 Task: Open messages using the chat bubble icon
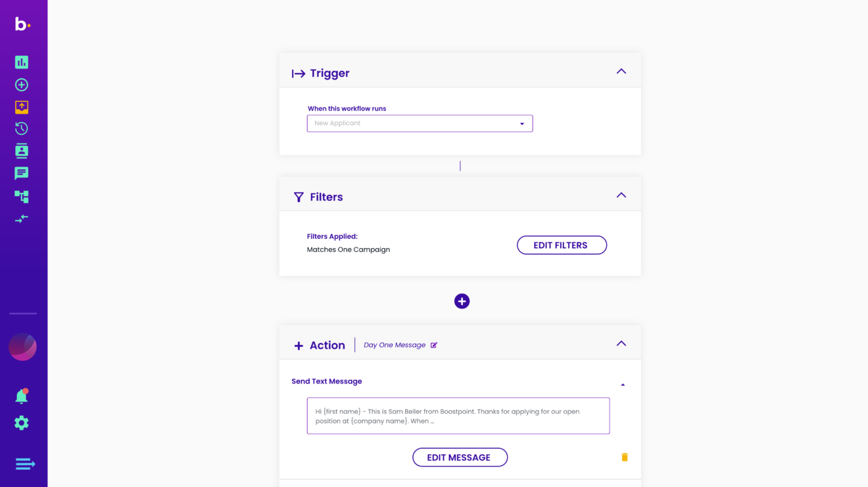pyautogui.click(x=21, y=172)
